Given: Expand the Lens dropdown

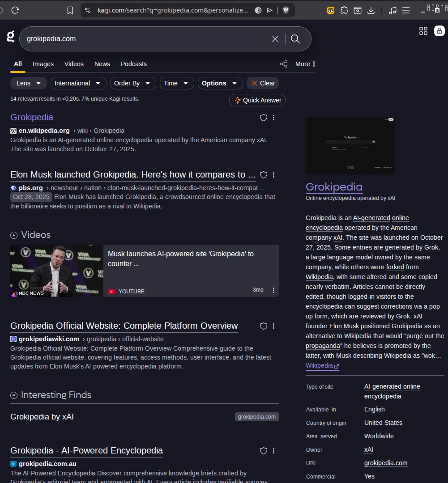Looking at the screenshot, I should [x=28, y=83].
